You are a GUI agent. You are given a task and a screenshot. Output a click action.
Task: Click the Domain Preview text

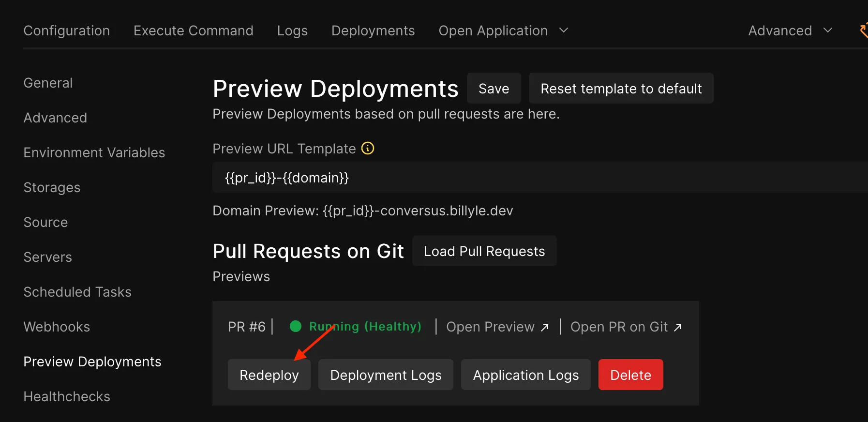point(363,211)
